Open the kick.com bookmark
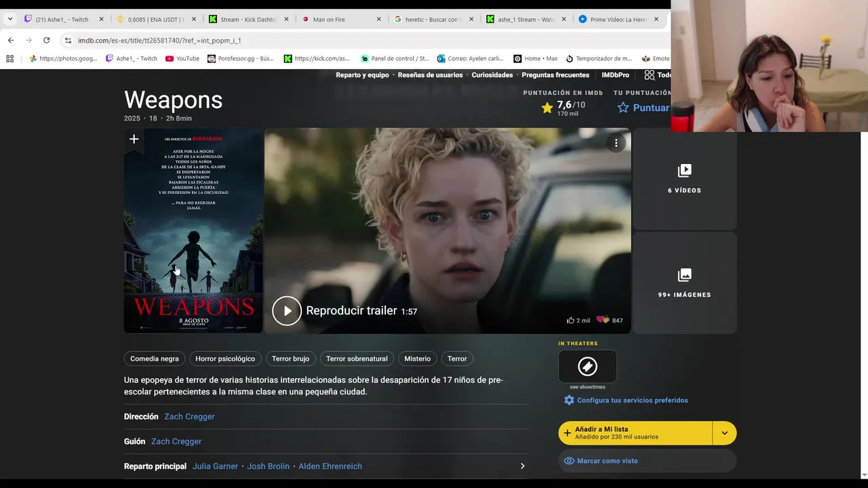Image resolution: width=868 pixels, height=488 pixels. click(317, 59)
